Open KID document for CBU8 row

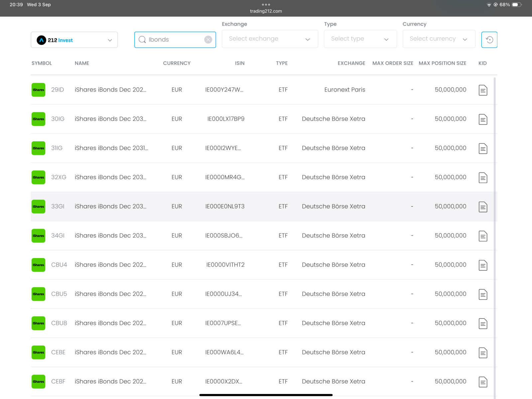point(483,324)
